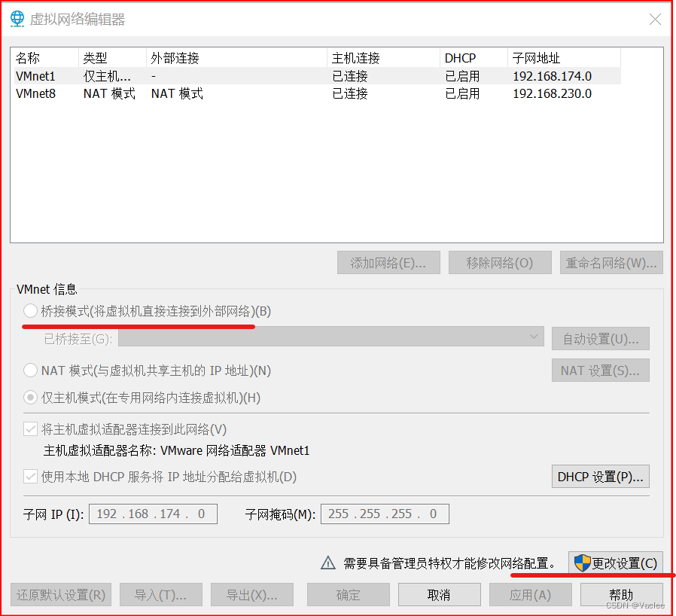Select 仅主机模式 radio button
676x616 pixels.
[30, 398]
